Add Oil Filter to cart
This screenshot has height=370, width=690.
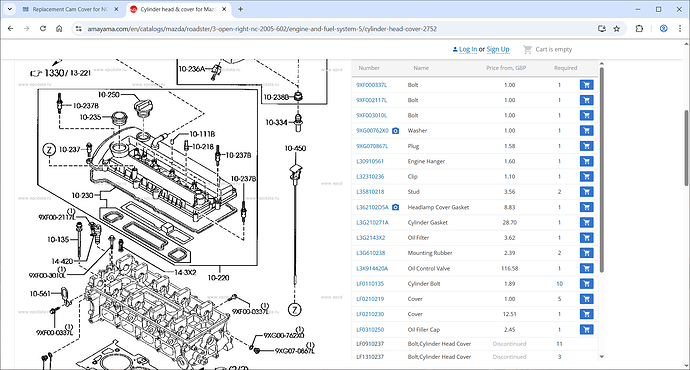[586, 238]
